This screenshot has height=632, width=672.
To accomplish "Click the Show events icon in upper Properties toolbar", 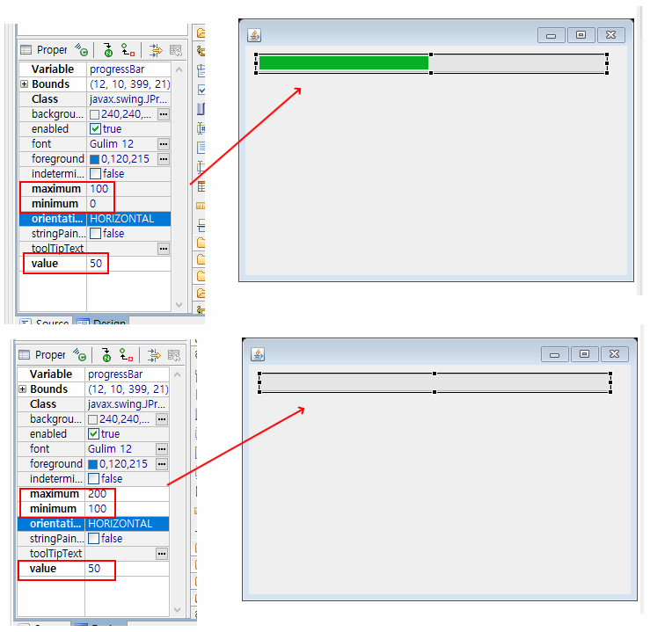I will (x=81, y=50).
